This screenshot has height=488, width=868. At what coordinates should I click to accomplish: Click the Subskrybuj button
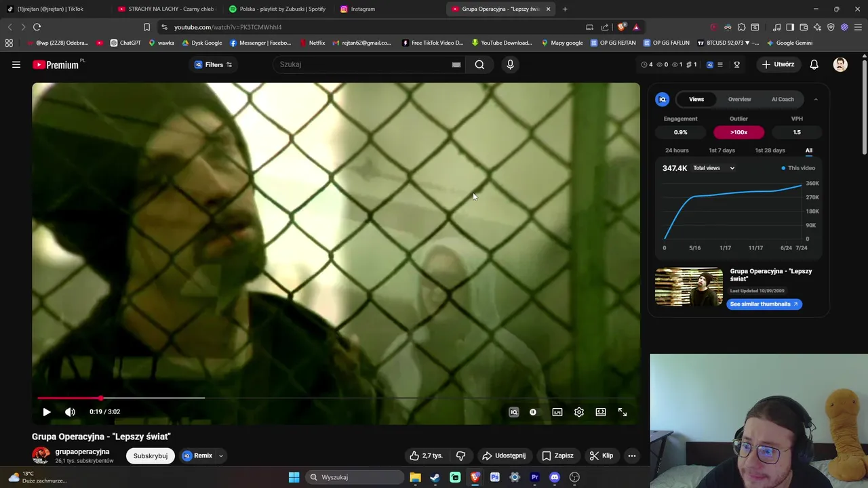tap(151, 455)
